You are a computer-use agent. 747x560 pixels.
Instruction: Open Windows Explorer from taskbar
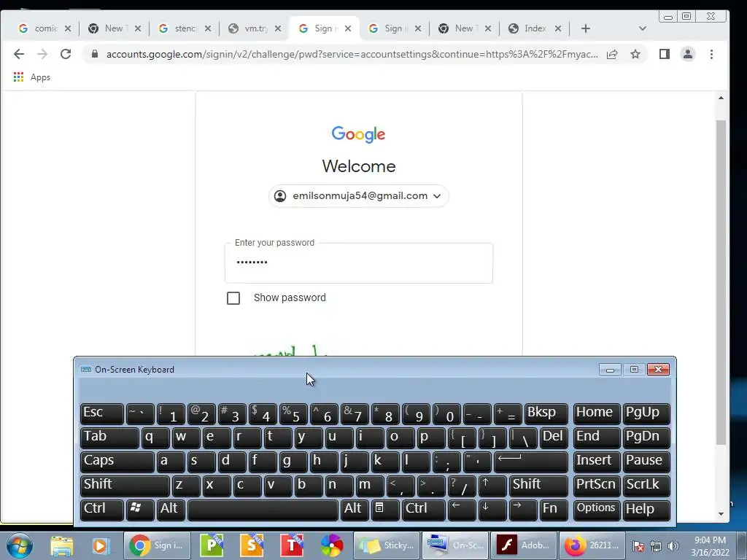[x=62, y=545]
